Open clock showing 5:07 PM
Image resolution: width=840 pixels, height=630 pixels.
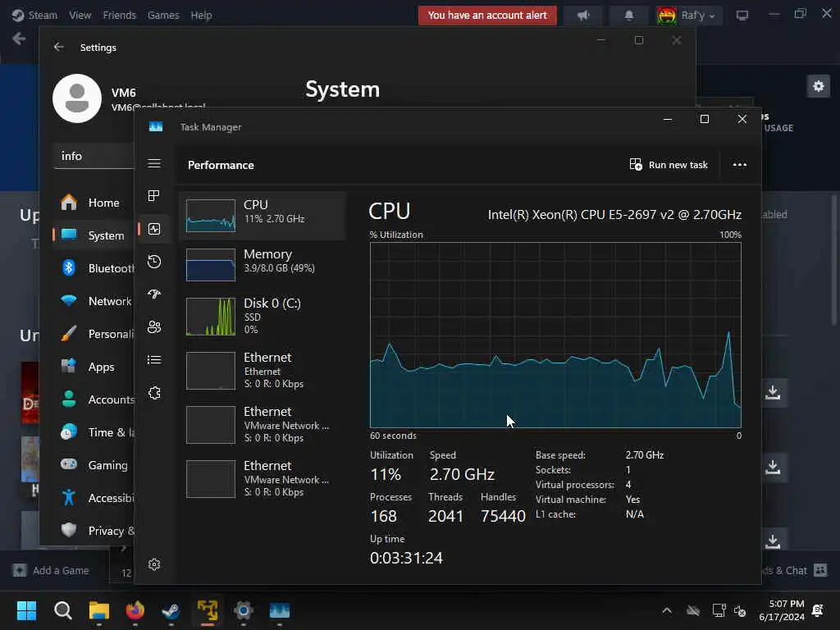click(x=782, y=610)
